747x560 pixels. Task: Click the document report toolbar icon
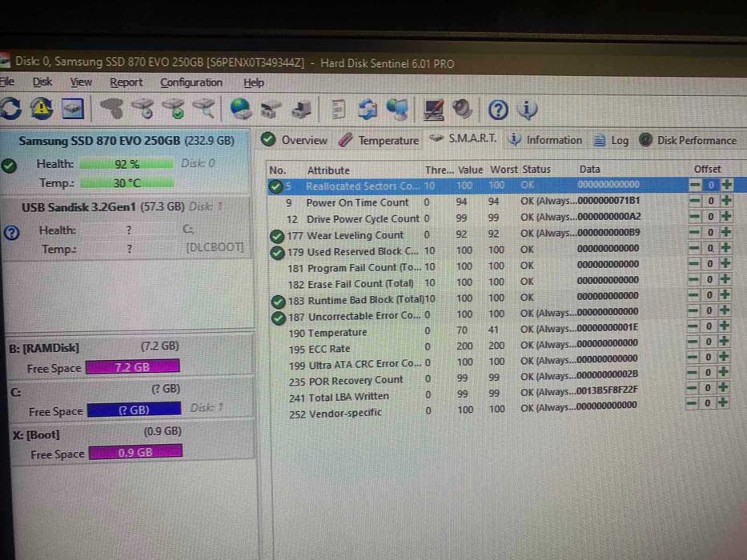click(x=338, y=110)
